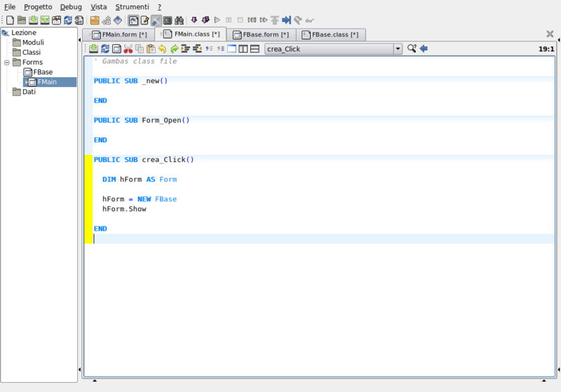
Task: Select FBase form in project tree
Action: point(43,72)
